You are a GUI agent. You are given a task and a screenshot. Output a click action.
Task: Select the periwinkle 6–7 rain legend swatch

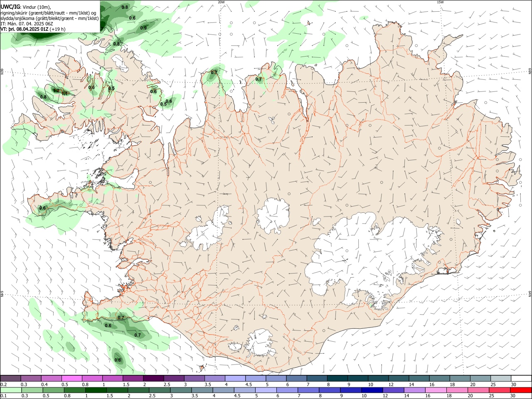pos(288,390)
